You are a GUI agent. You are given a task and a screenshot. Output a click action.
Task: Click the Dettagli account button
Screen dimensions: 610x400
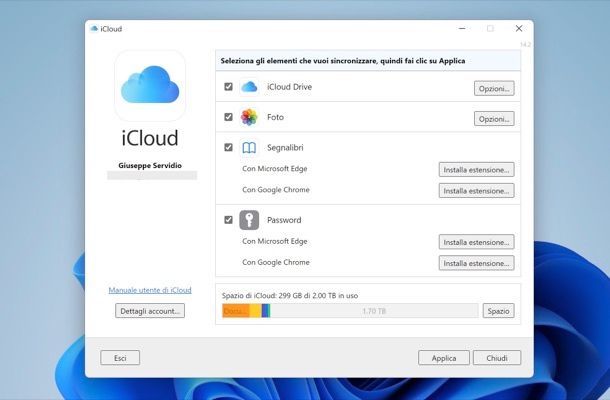[150, 311]
